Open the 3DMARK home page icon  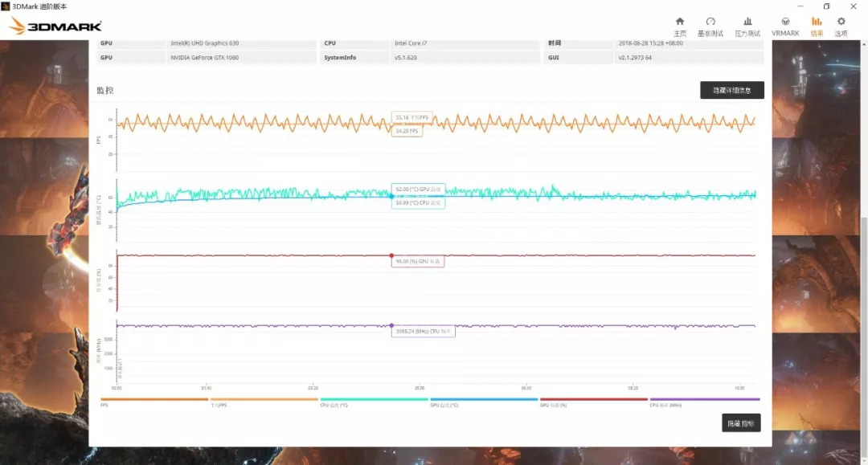(x=680, y=24)
